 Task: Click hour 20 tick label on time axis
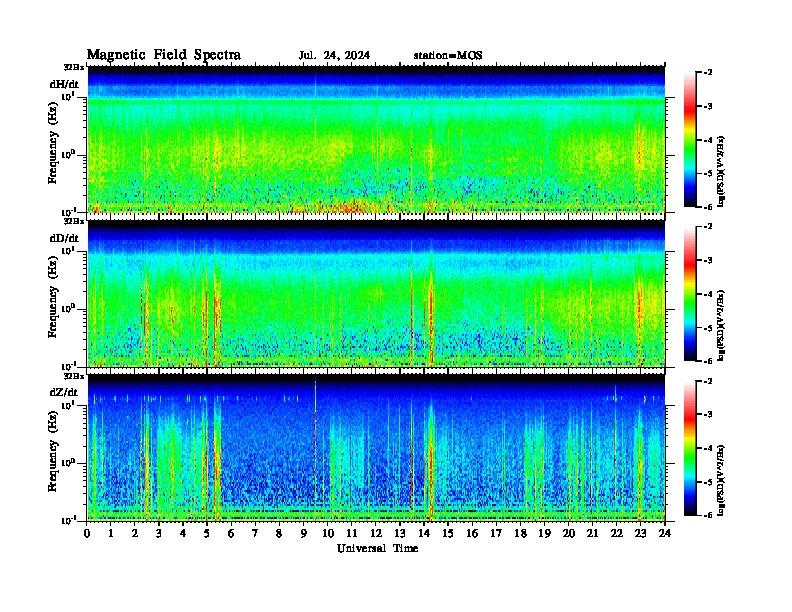569,534
